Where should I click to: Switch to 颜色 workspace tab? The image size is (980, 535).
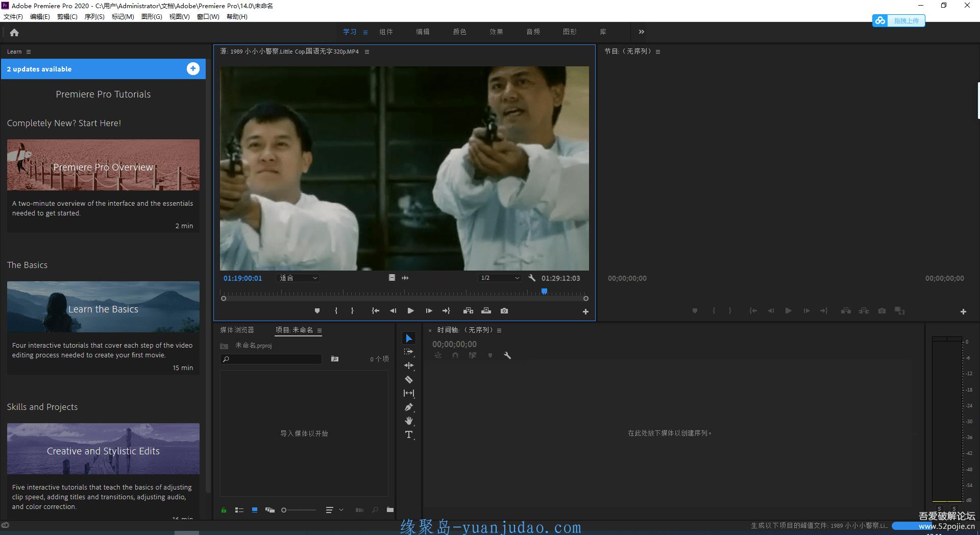click(x=459, y=32)
